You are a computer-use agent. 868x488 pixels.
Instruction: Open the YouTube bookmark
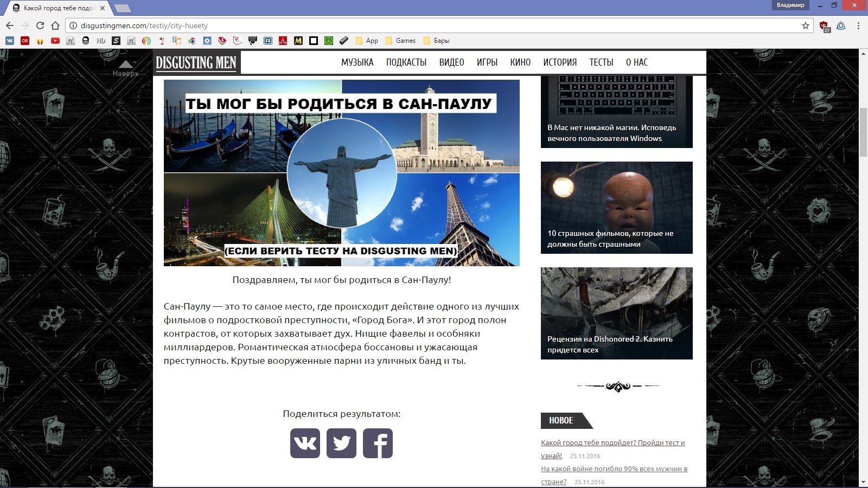tap(55, 41)
